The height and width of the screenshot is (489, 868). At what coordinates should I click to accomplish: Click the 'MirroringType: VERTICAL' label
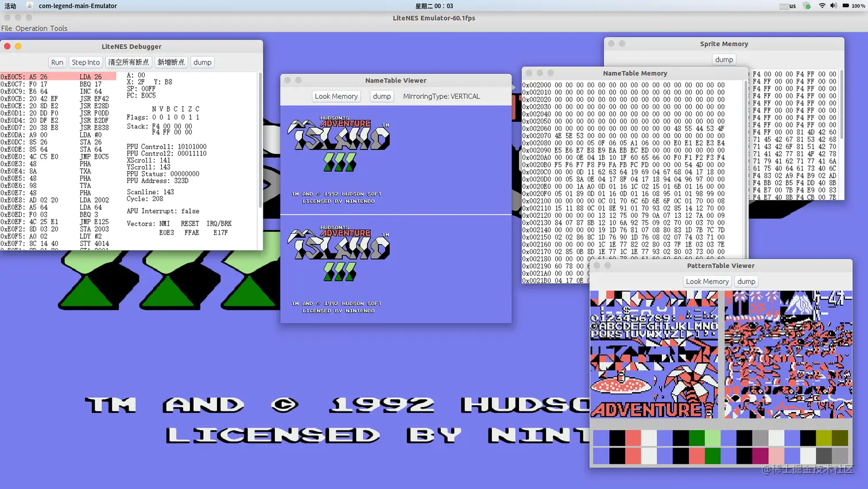(x=441, y=96)
